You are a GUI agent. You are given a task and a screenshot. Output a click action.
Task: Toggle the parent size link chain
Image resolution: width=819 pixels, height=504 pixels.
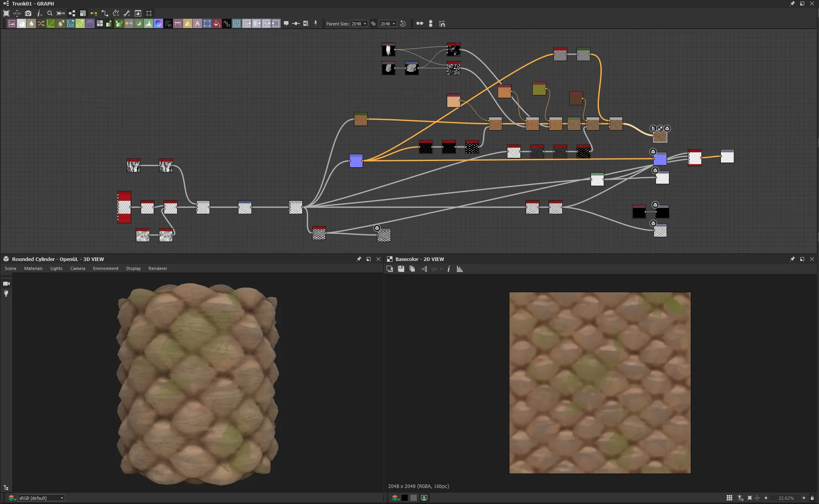click(373, 23)
